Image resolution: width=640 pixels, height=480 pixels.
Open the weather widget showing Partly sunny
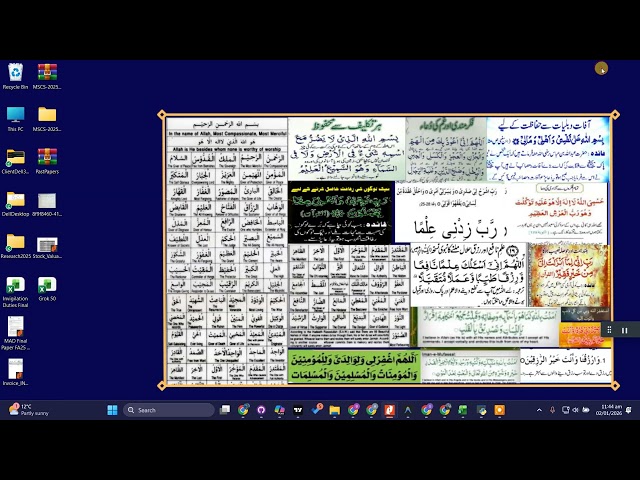pyautogui.click(x=30, y=410)
